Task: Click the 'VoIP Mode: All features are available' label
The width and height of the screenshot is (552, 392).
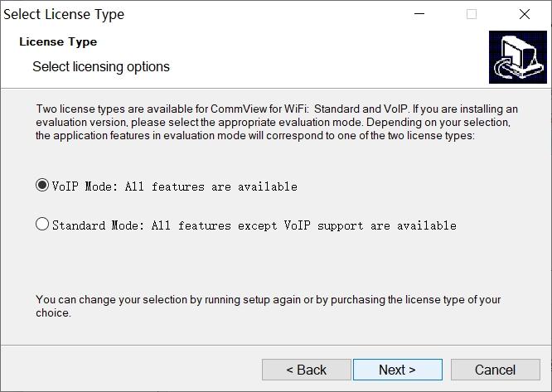Action: 174,186
